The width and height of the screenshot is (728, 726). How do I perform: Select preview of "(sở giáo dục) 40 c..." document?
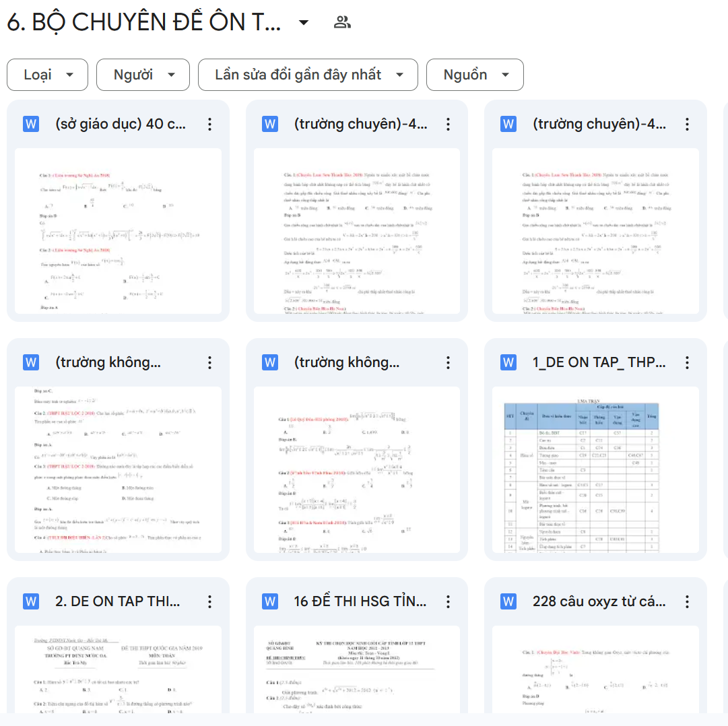pos(118,231)
